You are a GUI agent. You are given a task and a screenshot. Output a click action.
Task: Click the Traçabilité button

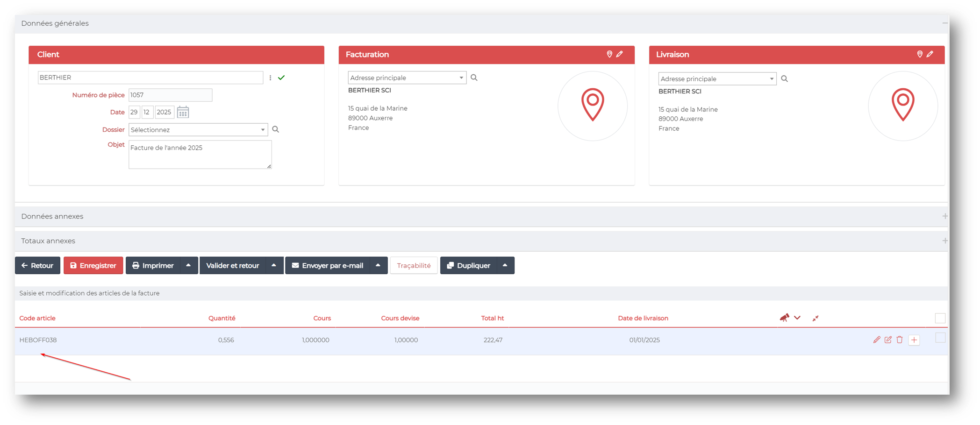[x=414, y=265]
